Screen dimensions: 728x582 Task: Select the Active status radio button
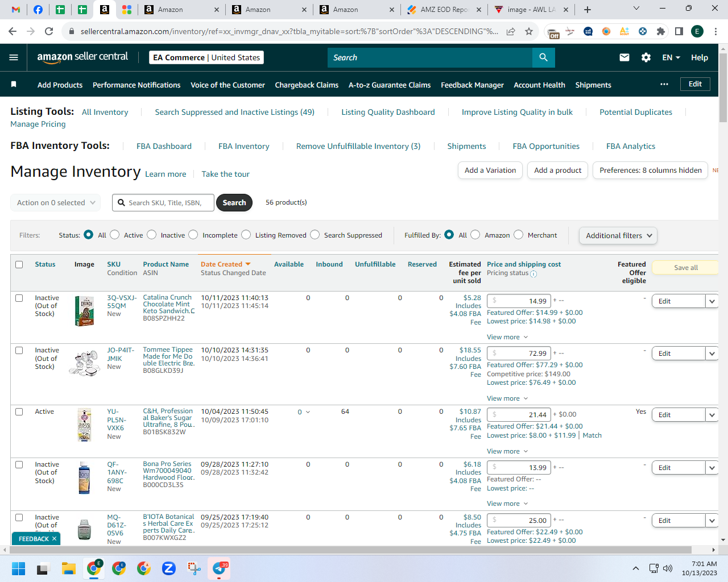[115, 235]
